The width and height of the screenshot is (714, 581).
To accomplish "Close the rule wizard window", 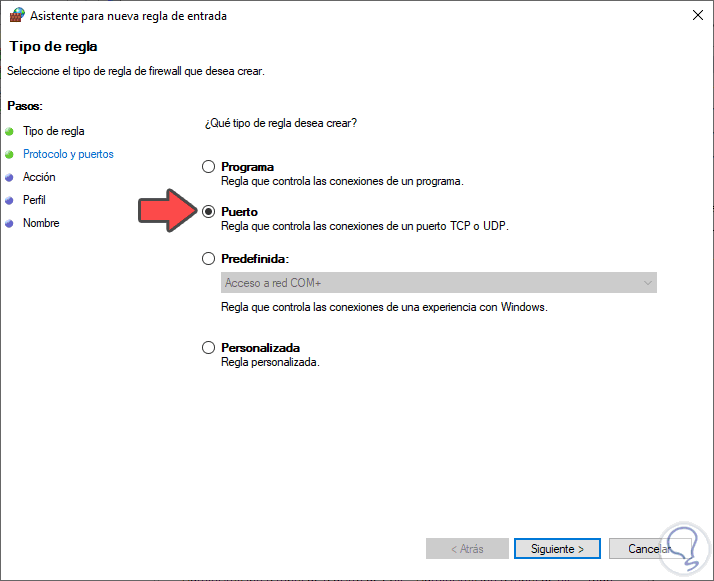I will (x=695, y=16).
